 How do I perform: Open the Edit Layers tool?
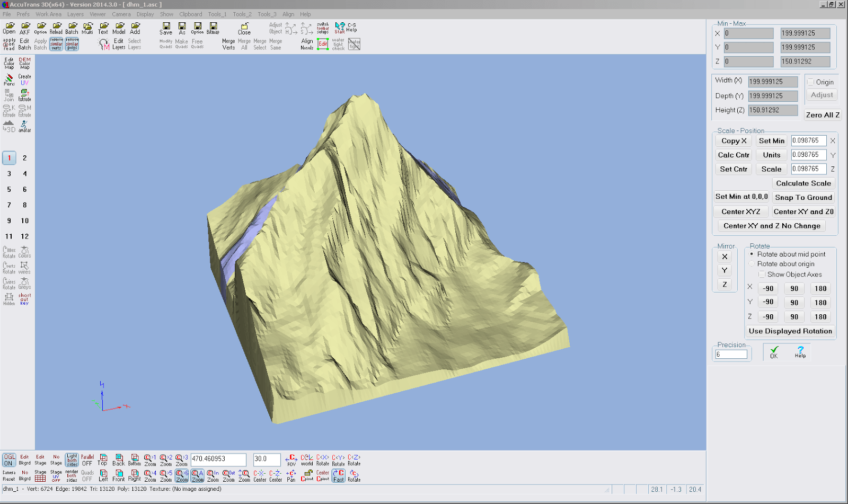point(119,42)
